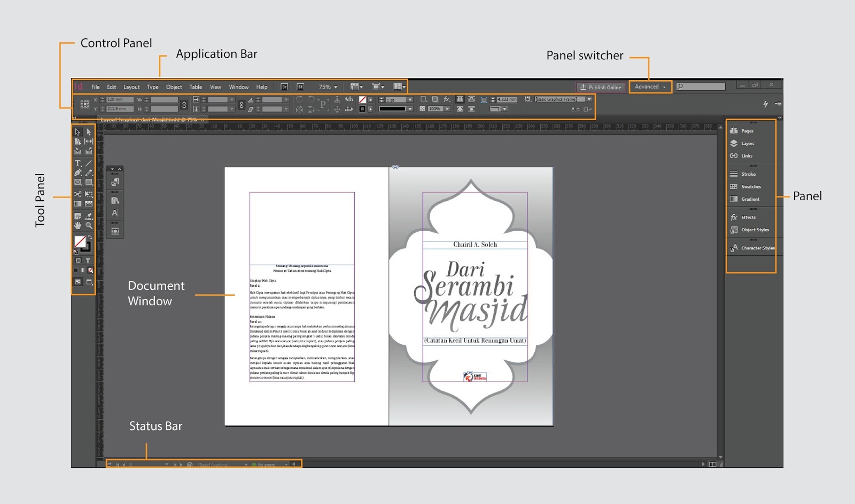Click the fx effects icon in Control panel
Screen dimensions: 855x504
click(447, 99)
